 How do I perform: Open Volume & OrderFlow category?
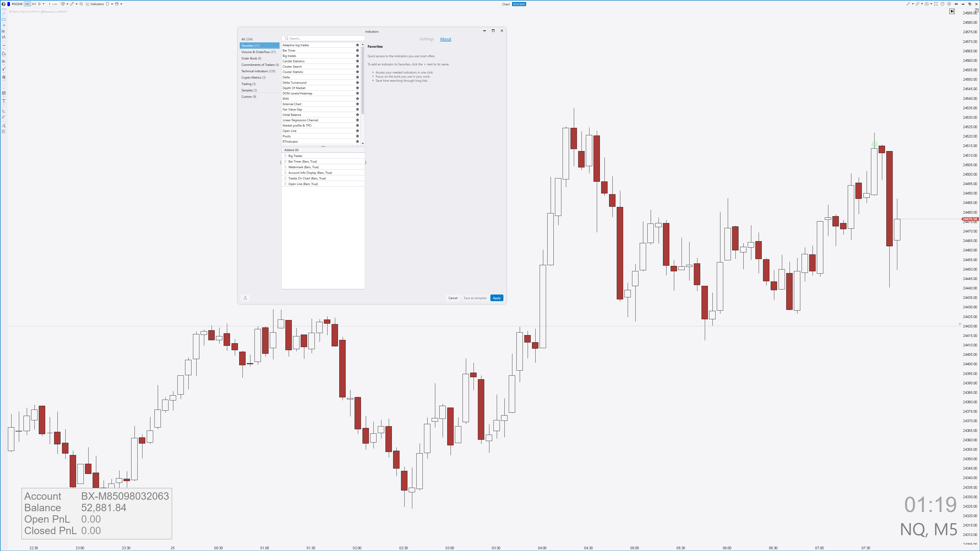pos(259,52)
